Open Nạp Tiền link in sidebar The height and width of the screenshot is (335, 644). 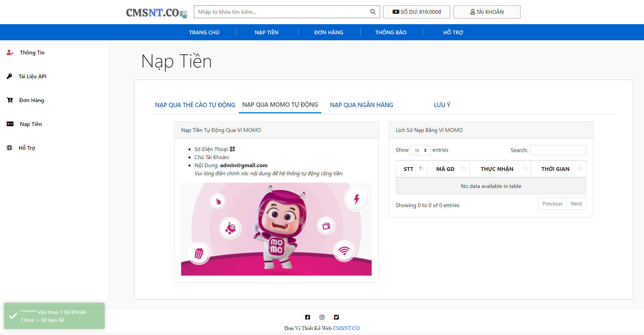coord(31,124)
